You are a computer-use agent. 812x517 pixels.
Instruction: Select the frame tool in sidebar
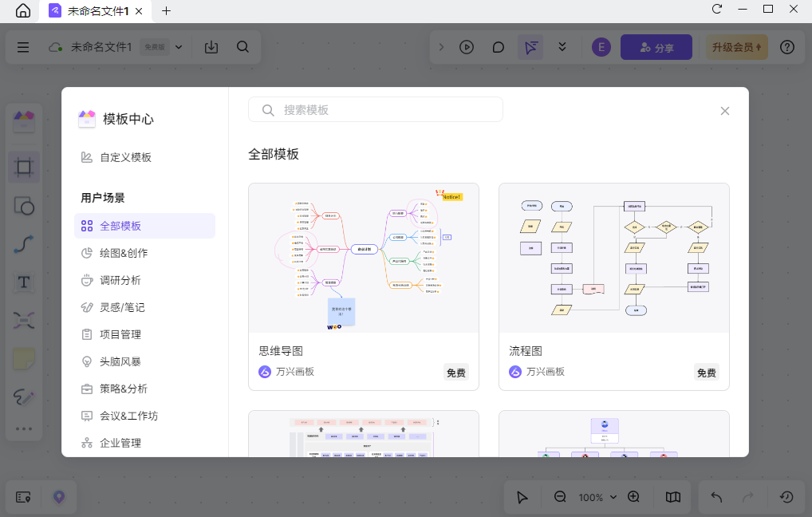pos(24,167)
